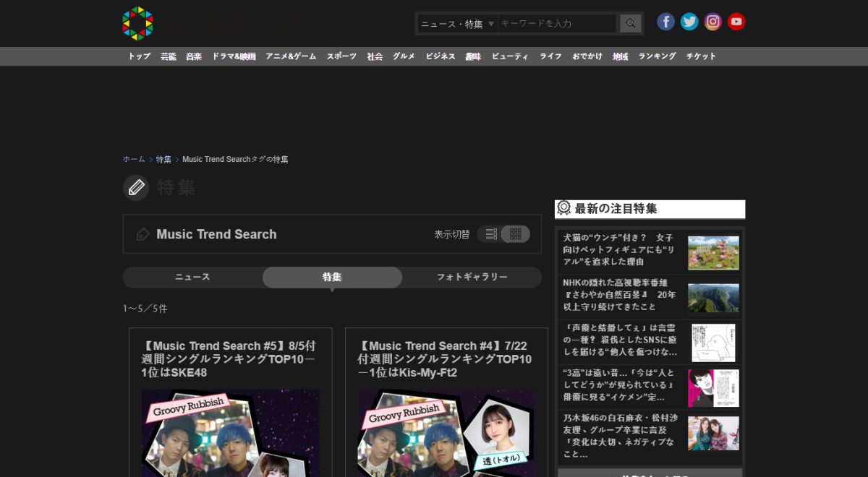Open the スポーツ section

(x=341, y=56)
